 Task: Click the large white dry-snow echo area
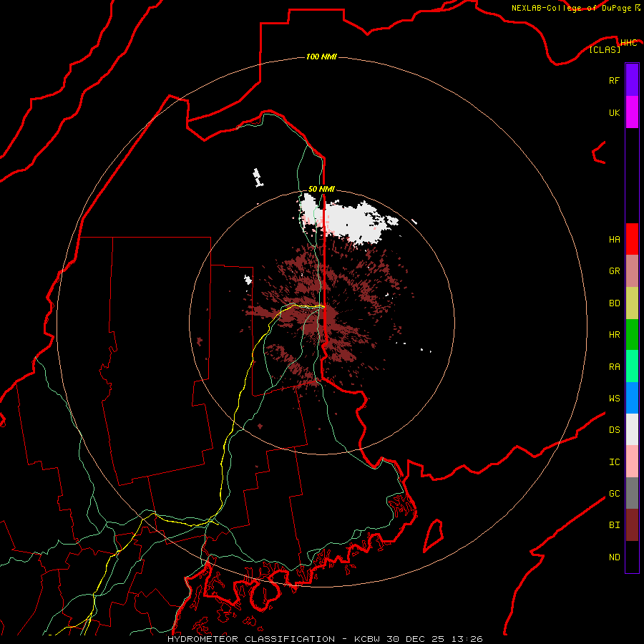(x=349, y=220)
